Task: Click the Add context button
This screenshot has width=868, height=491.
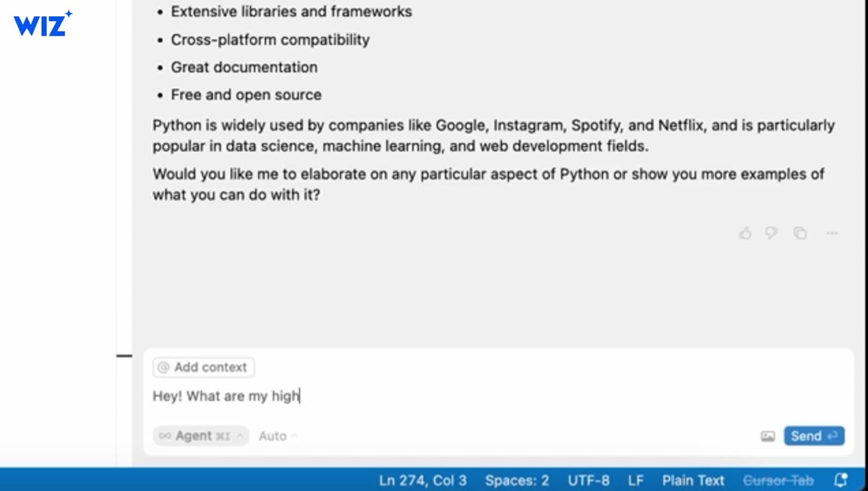Action: [x=203, y=368]
